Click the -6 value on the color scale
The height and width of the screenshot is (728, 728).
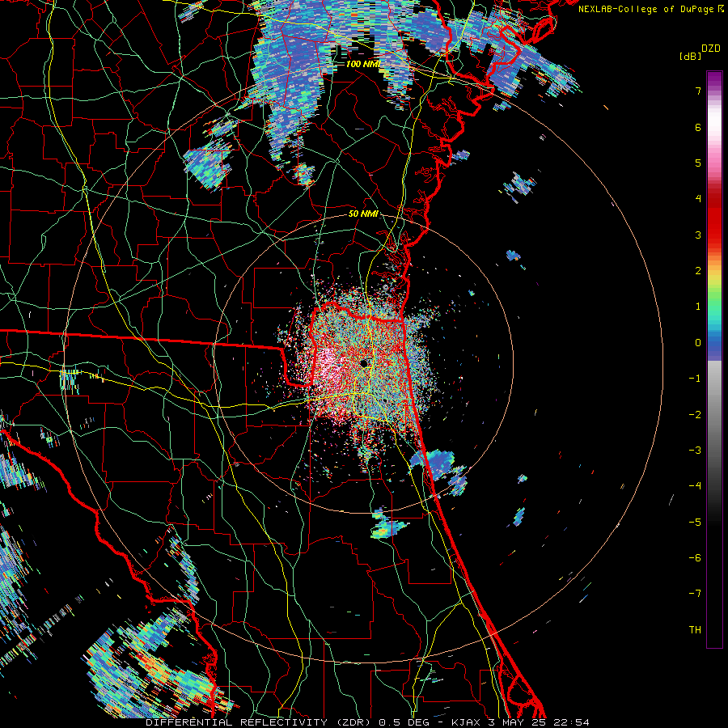(x=695, y=558)
